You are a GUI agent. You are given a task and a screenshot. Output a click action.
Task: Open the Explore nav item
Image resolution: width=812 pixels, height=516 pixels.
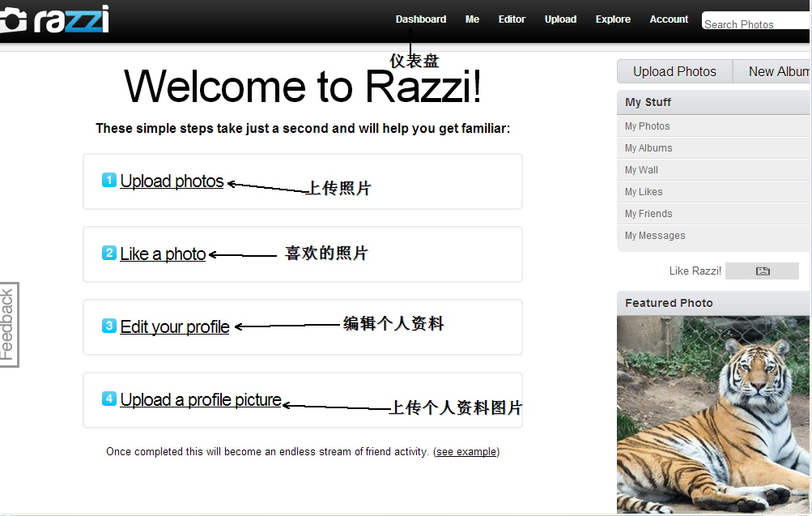(x=613, y=19)
